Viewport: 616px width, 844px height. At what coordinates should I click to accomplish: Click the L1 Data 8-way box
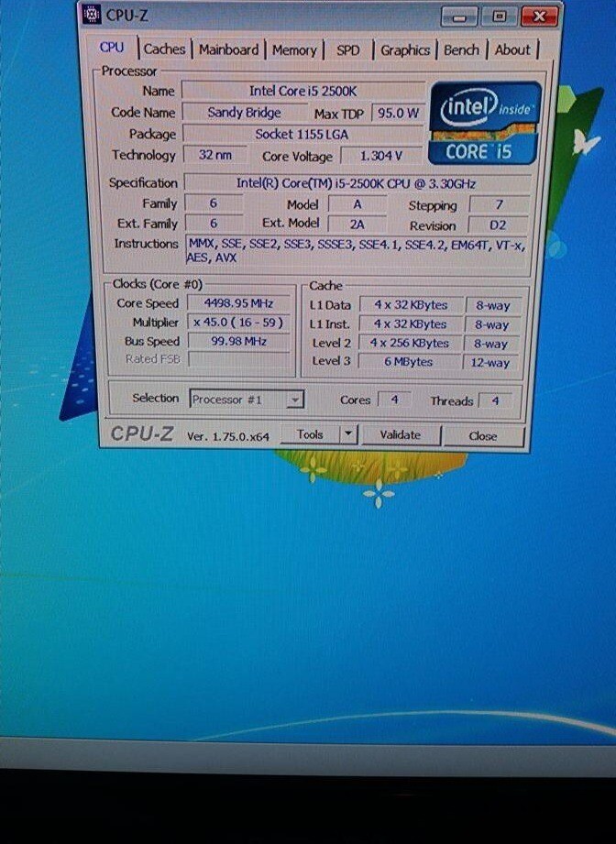point(492,306)
